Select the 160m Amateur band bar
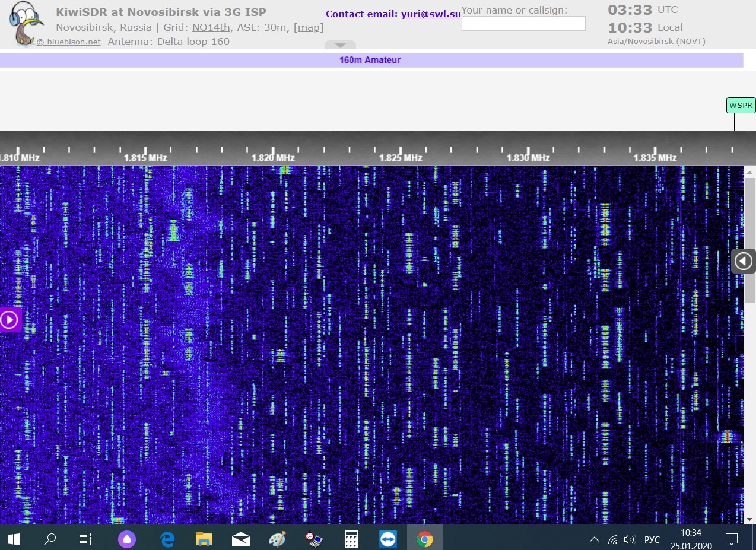756x550 pixels. pos(370,60)
